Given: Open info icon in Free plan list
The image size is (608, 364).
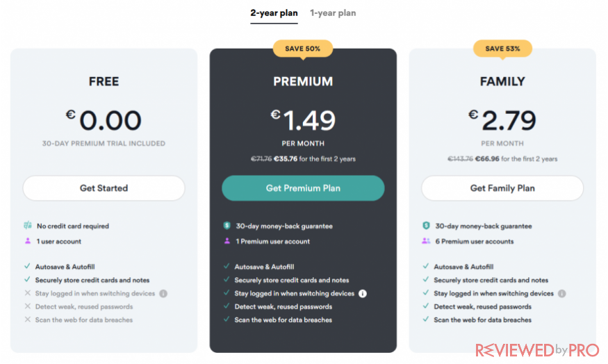Looking at the screenshot, I should point(163,293).
